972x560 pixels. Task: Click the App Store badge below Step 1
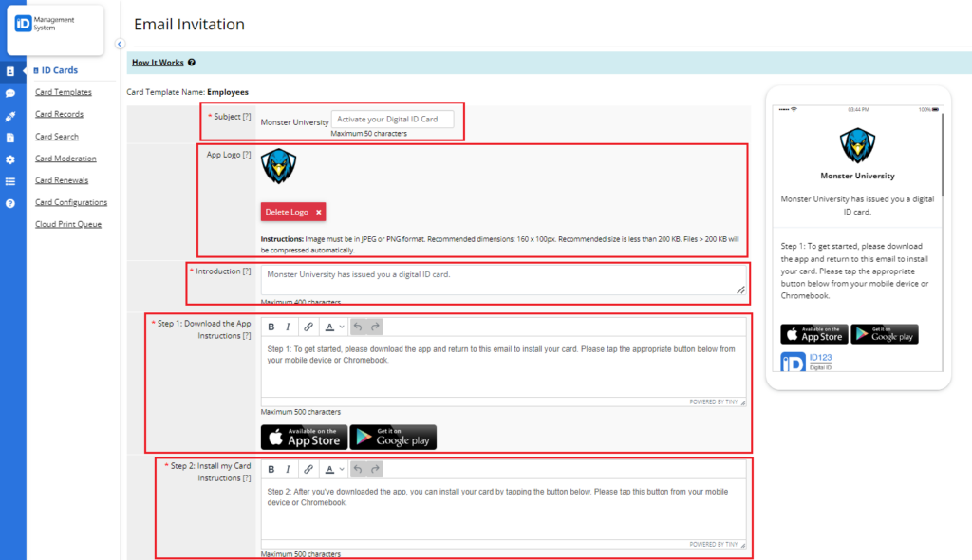[303, 437]
